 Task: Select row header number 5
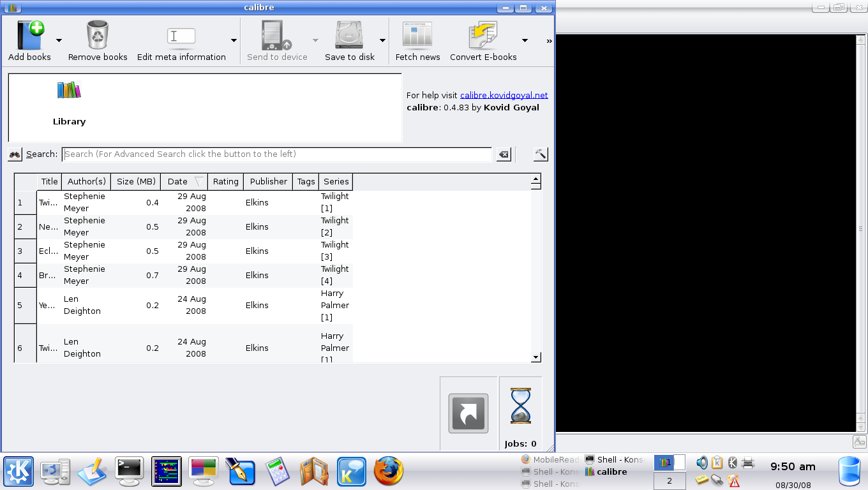26,306
